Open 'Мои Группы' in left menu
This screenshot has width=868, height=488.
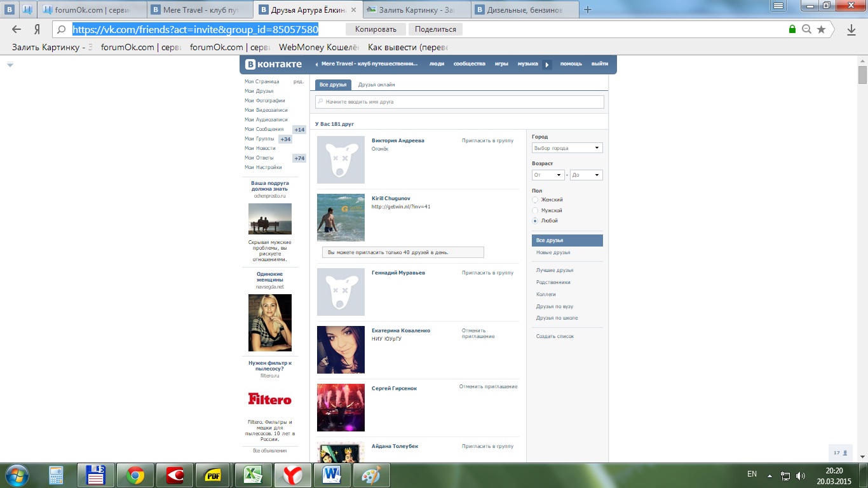(260, 139)
